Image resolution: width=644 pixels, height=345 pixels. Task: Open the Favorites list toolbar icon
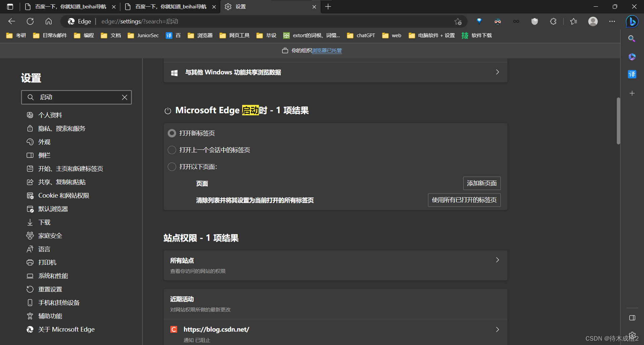coord(574,21)
